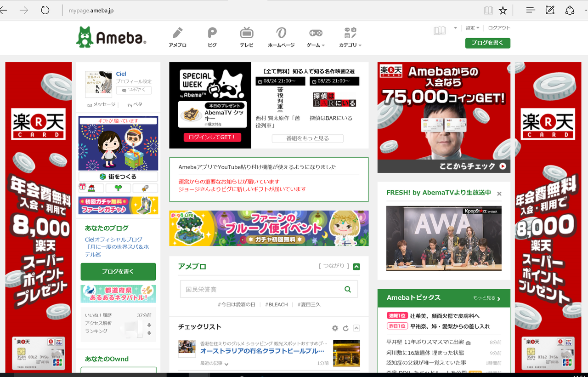Open the book icon in header
The width and height of the screenshot is (588, 377).
click(x=440, y=30)
